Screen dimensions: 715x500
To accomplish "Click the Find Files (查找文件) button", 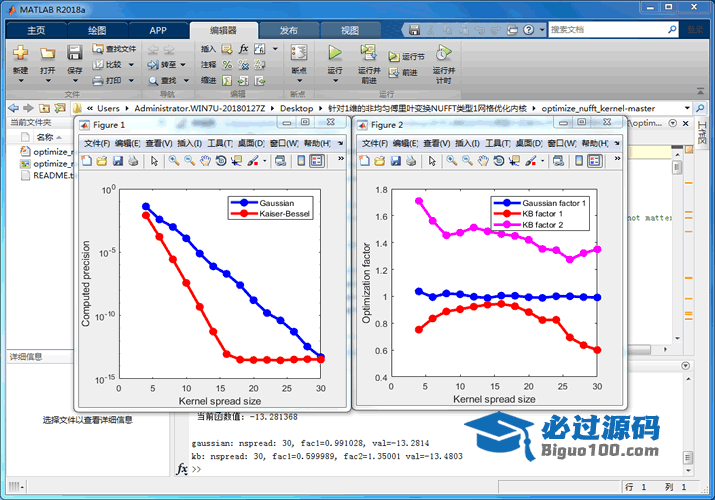I will coord(114,48).
